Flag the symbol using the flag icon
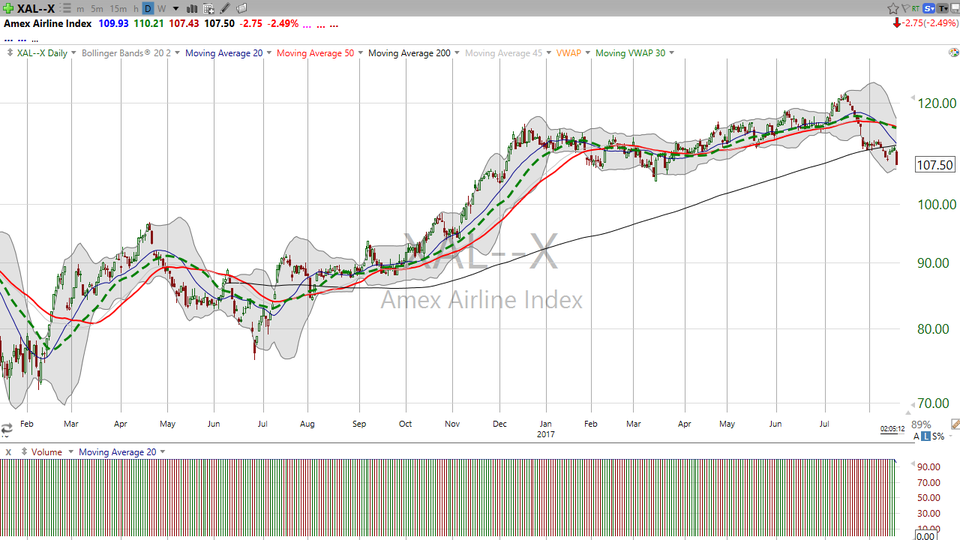Image resolution: width=960 pixels, height=540 pixels. pos(905,9)
